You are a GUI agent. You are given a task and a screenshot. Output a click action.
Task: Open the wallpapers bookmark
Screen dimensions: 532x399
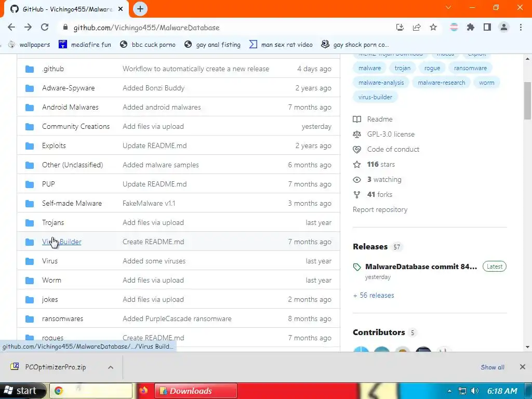pyautogui.click(x=29, y=45)
